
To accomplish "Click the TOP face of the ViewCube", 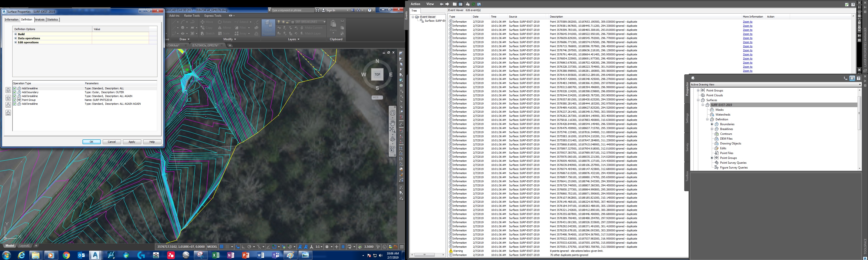I will [377, 74].
